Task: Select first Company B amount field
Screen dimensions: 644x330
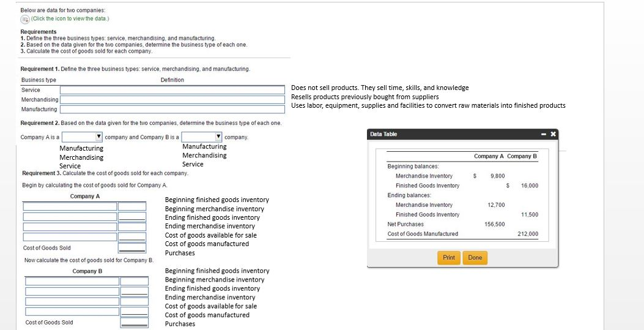Action: pos(135,282)
